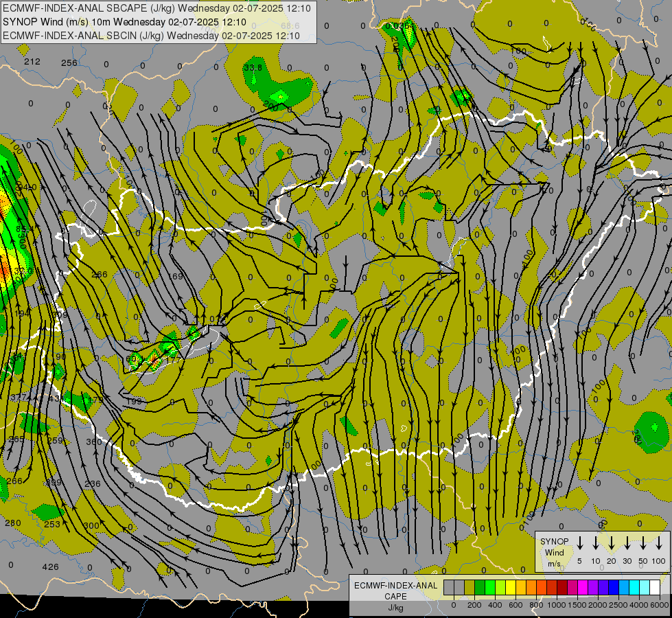
Task: Click the map value '212'
Action: click(32, 62)
